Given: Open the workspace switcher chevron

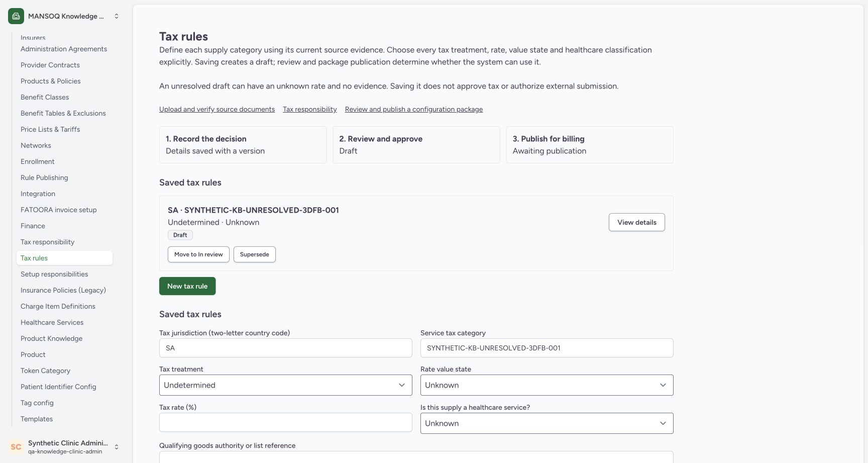Looking at the screenshot, I should tap(117, 16).
